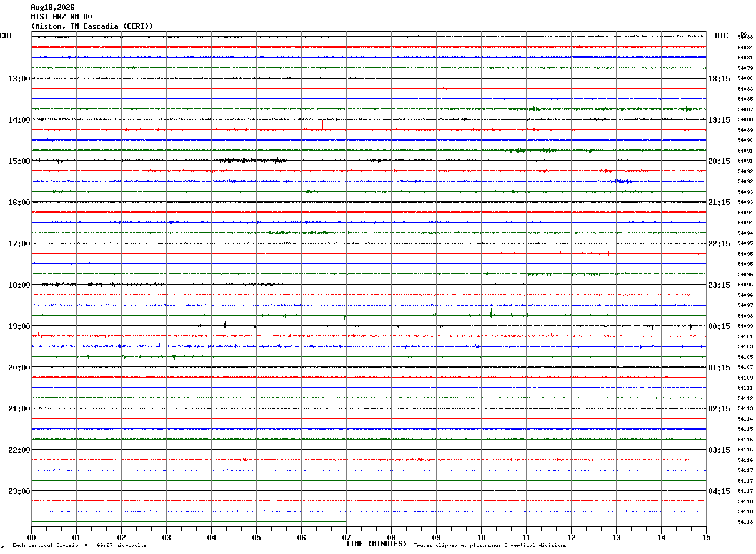The height and width of the screenshot is (554, 756).
Task: Click the DC offset value 54099
Action: [x=745, y=326]
